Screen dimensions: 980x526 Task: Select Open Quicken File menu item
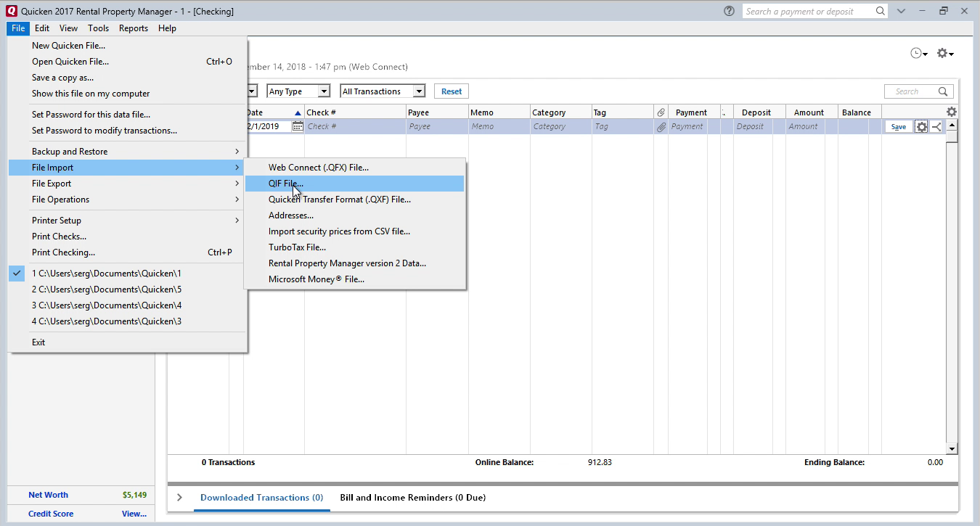click(x=128, y=62)
